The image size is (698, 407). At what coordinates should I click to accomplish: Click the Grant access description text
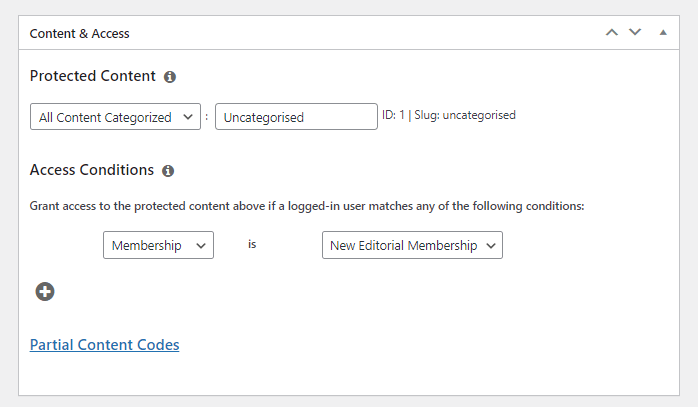(x=307, y=206)
